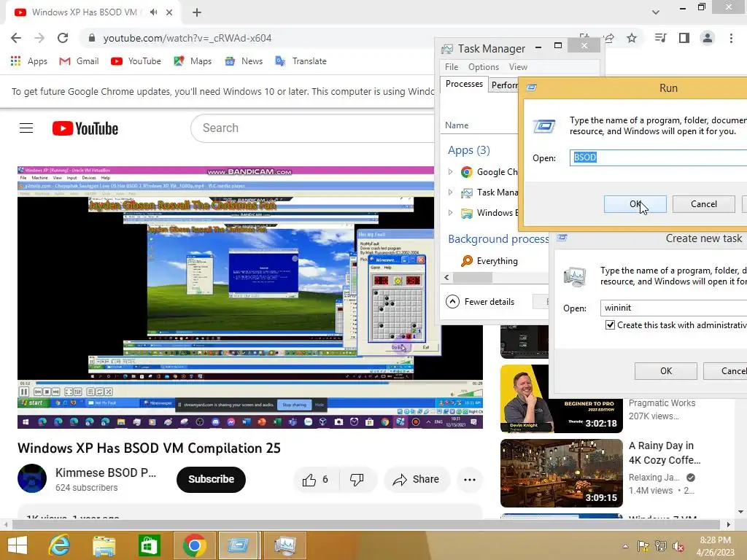Click OK in the Run dialog

click(x=635, y=204)
